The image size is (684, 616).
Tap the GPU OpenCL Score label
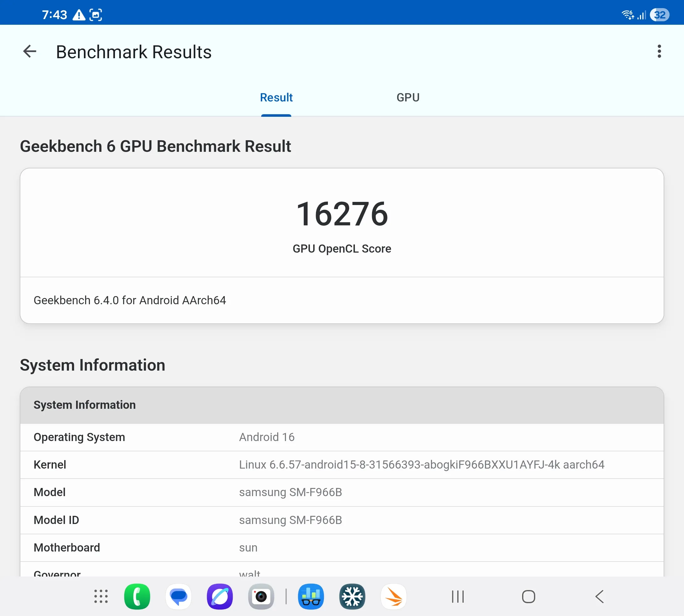click(x=342, y=249)
